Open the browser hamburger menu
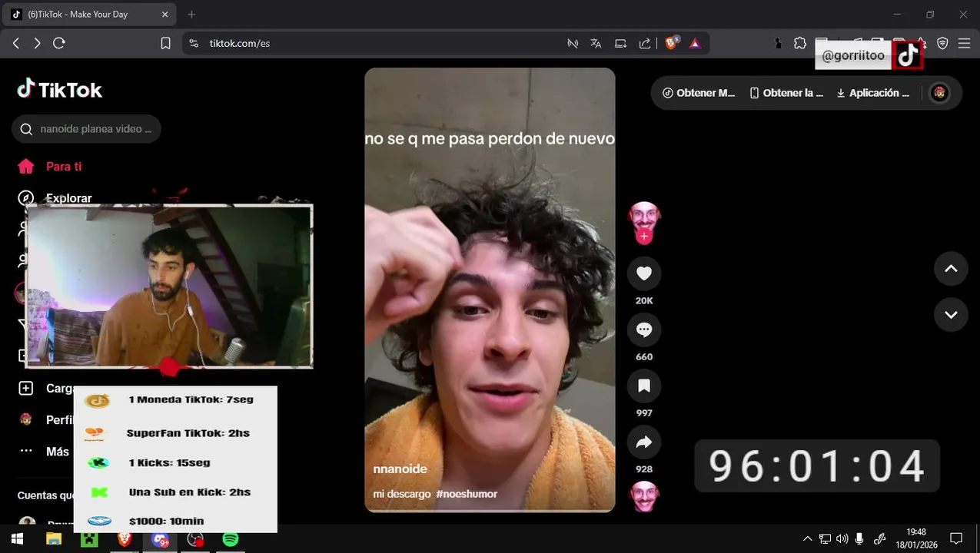The image size is (980, 553). [x=964, y=44]
